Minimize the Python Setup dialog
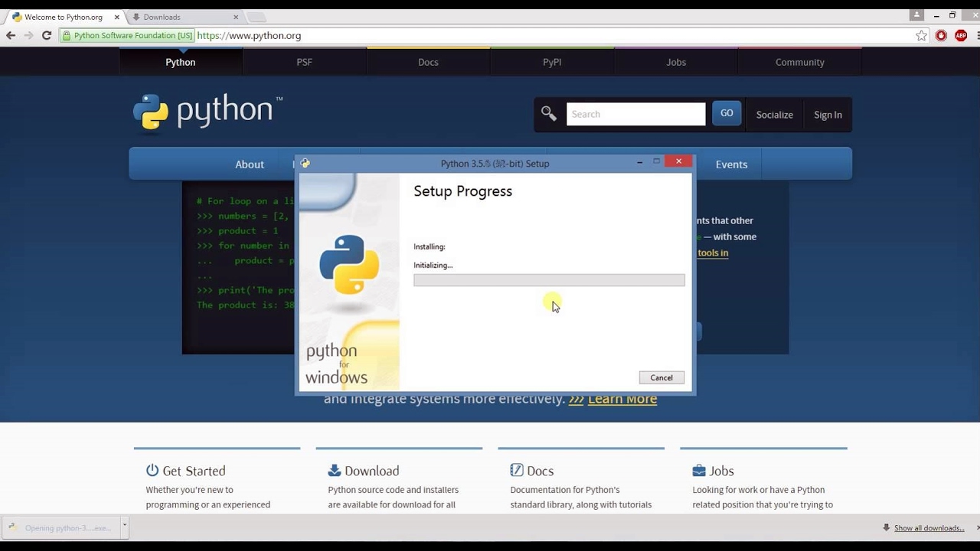980x551 pixels. (639, 162)
